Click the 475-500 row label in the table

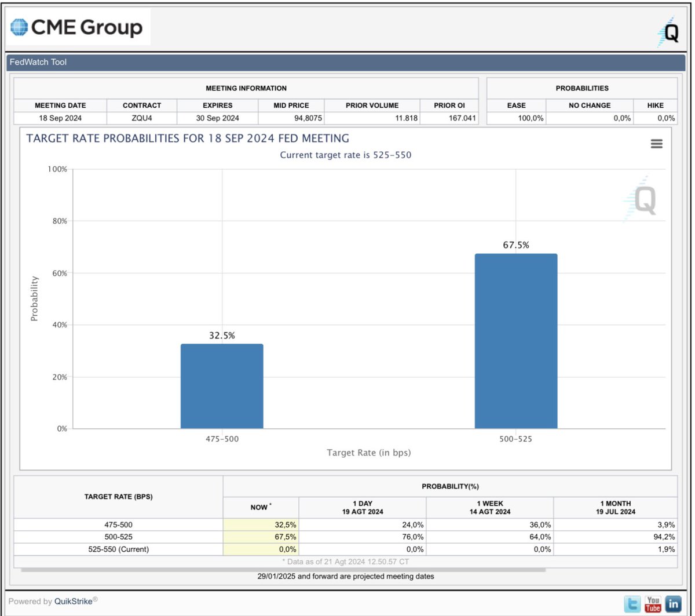[x=118, y=524]
